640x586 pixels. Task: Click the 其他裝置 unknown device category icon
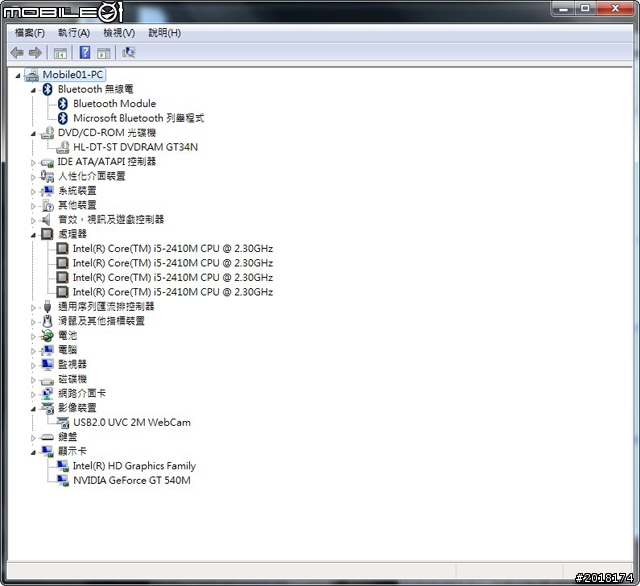47,205
